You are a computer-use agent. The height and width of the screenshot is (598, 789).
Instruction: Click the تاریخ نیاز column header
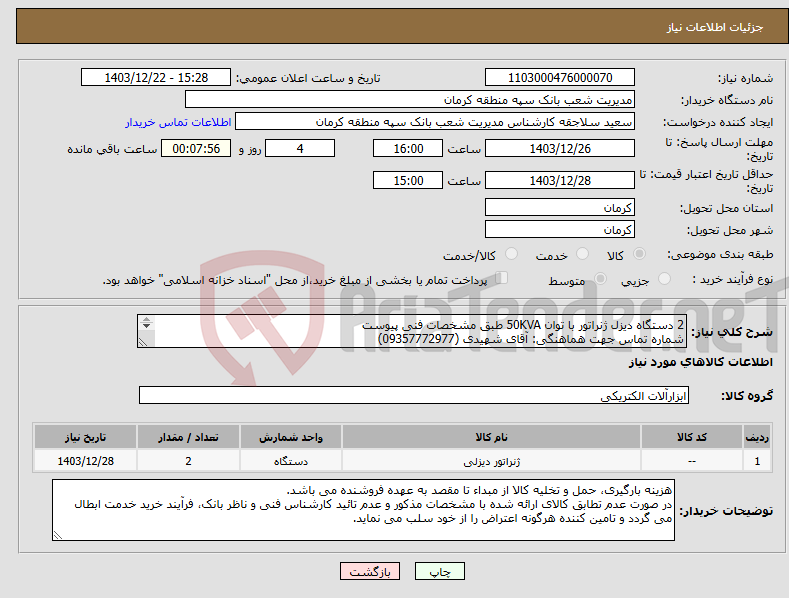[x=85, y=437]
